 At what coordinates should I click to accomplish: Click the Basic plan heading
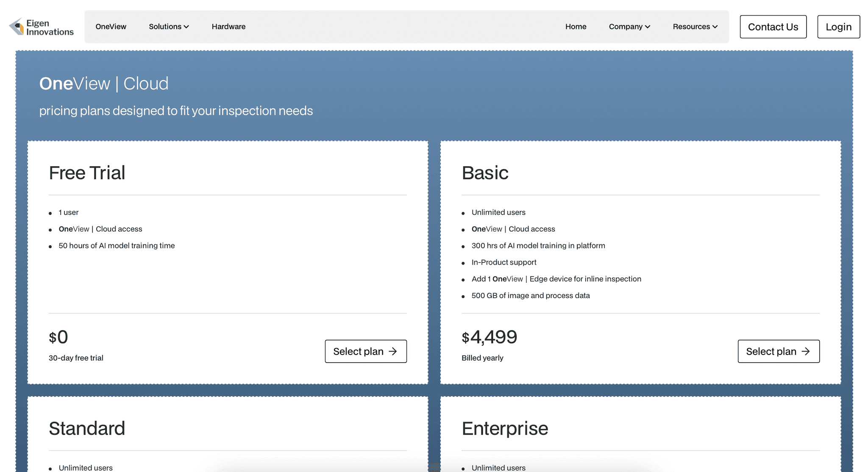485,173
